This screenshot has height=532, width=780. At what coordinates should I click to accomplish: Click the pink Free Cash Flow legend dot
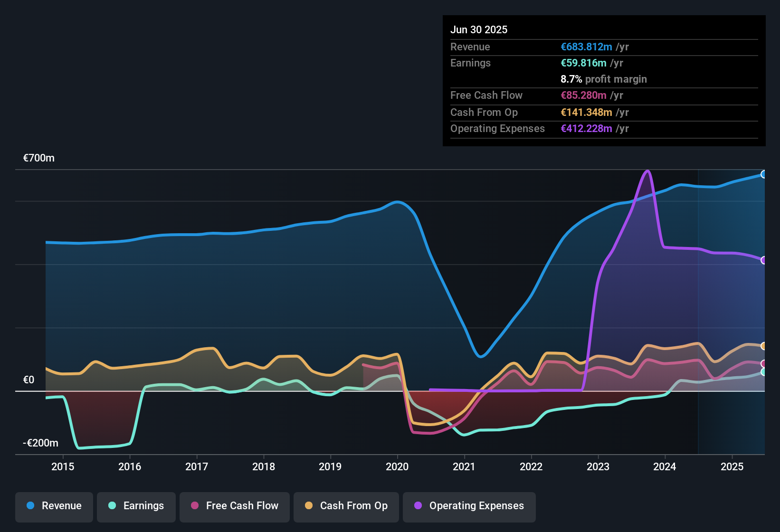click(195, 506)
